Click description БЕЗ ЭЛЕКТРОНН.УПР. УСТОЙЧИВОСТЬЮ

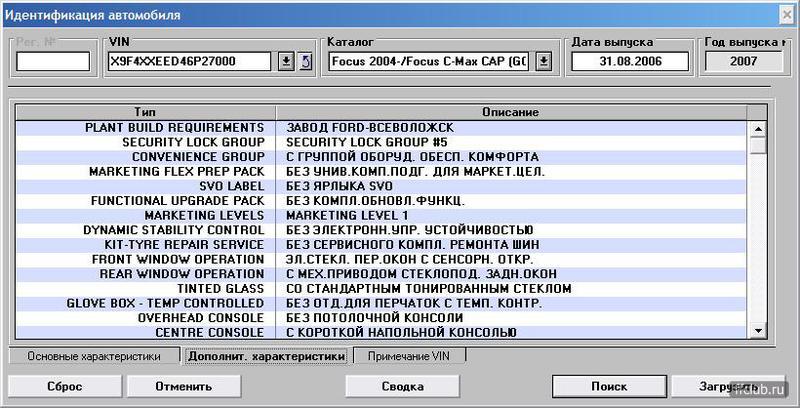point(410,231)
